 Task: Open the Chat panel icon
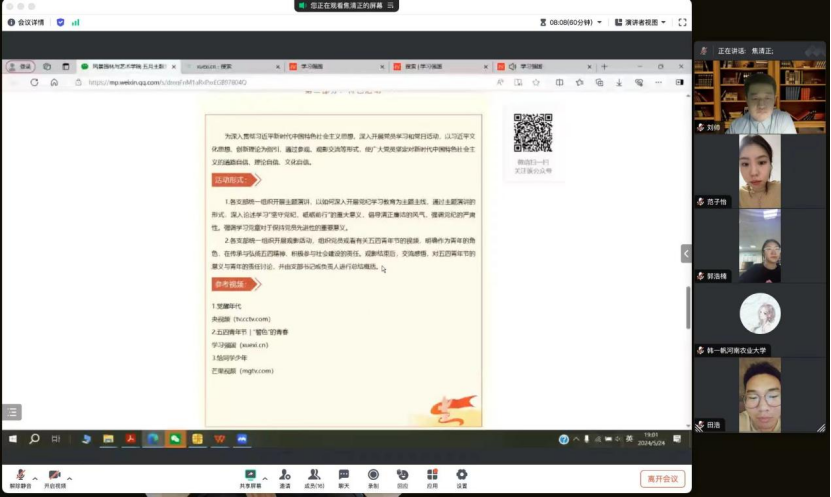point(344,475)
